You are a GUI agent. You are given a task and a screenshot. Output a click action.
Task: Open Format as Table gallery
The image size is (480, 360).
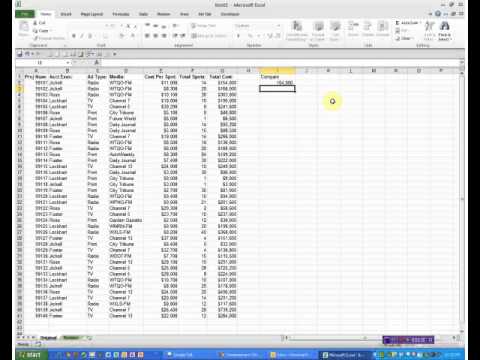(318, 31)
